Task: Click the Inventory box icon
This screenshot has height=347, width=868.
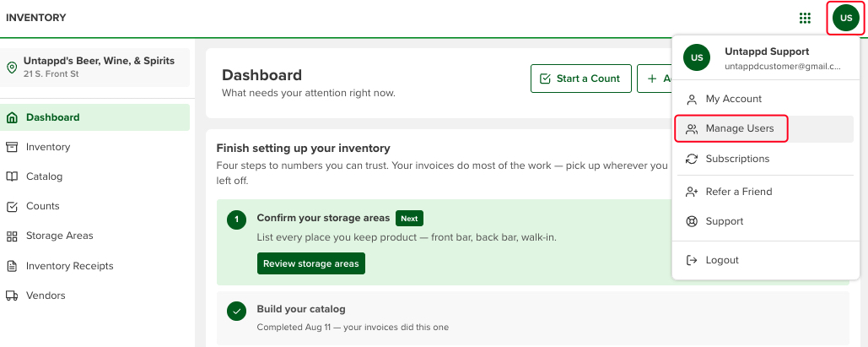Action: point(12,147)
